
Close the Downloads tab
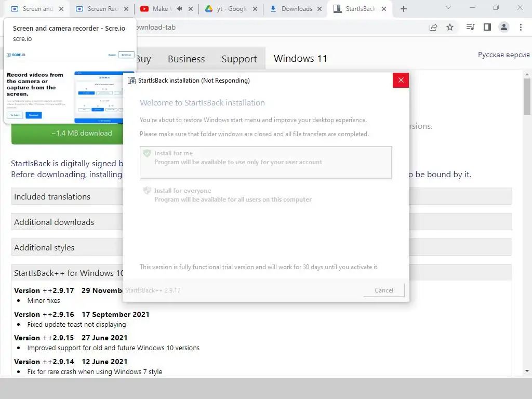point(320,9)
